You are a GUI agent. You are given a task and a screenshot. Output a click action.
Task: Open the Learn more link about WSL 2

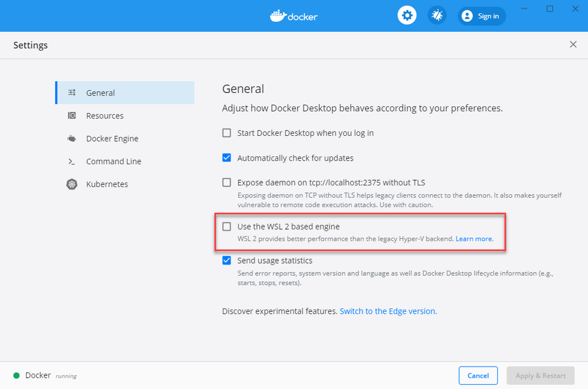pos(474,238)
